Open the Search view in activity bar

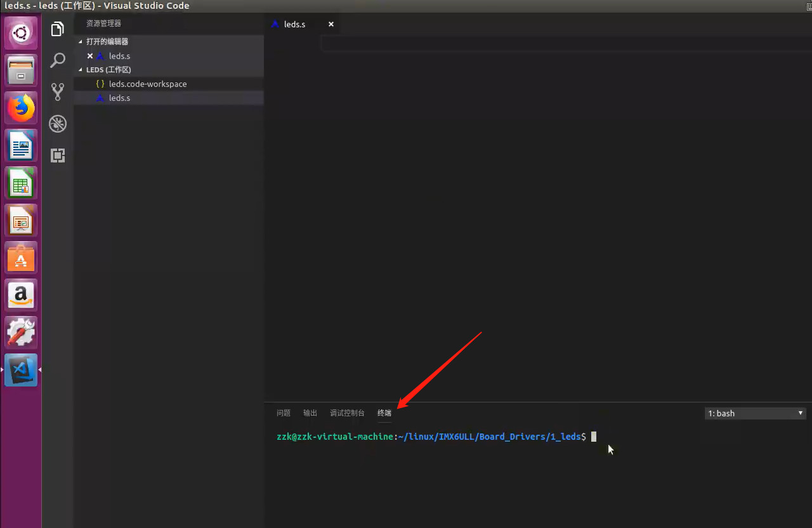58,60
